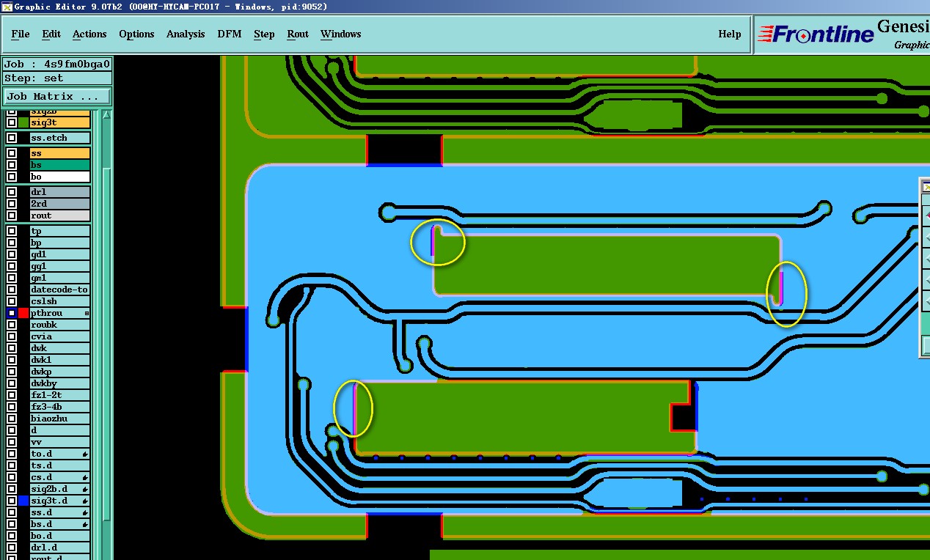This screenshot has width=930, height=560.
Task: Select the vv layer name
Action: click(x=59, y=442)
